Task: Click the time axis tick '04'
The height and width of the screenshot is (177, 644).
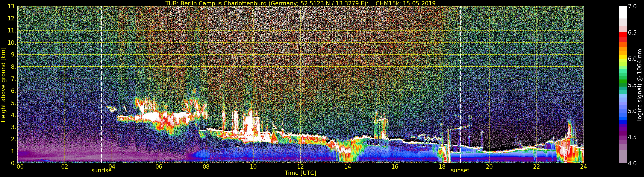Action: click(112, 166)
